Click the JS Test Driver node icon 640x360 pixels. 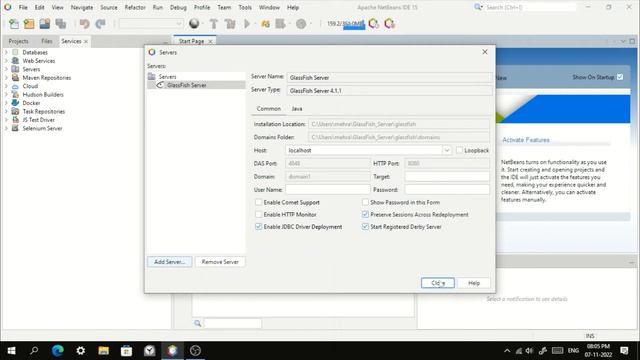coord(16,120)
